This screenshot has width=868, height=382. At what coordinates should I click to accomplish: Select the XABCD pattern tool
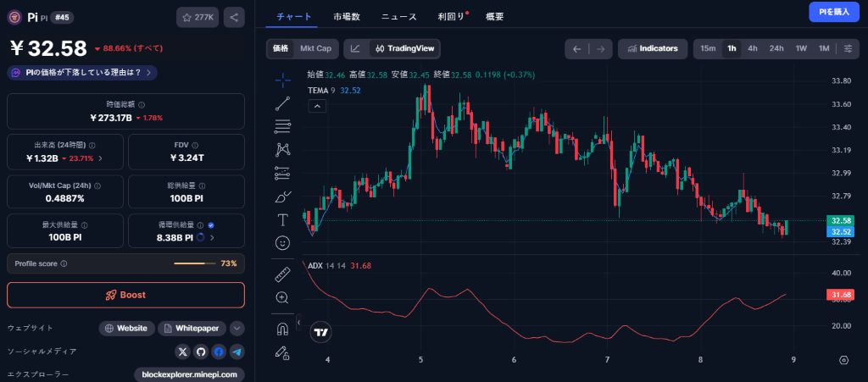point(283,149)
